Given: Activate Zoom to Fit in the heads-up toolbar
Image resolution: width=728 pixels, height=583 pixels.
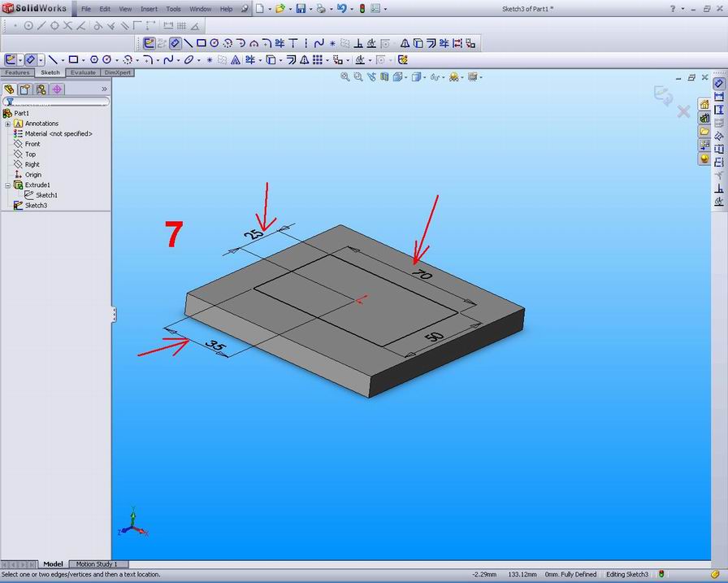Looking at the screenshot, I should (x=344, y=77).
